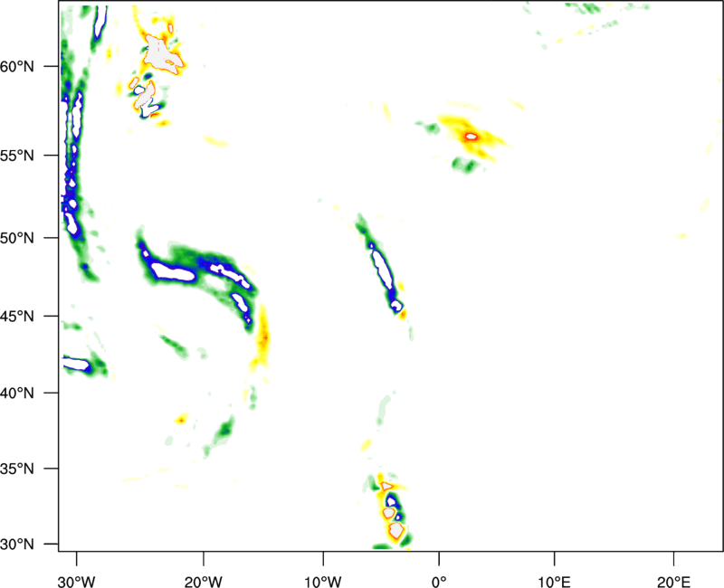Click the 20°W longitude label
This screenshot has width=724, height=588.
tap(204, 582)
